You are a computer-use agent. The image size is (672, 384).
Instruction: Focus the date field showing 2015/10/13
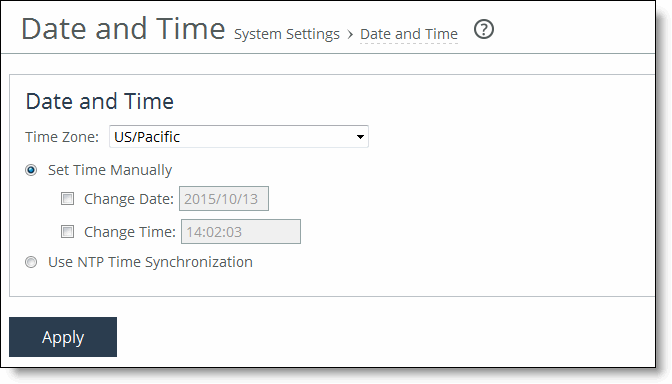pyautogui.click(x=224, y=198)
